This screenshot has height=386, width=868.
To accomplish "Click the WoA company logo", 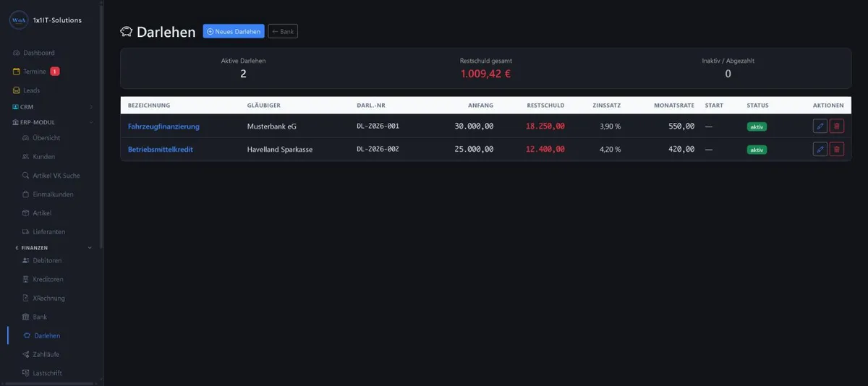I will click(x=19, y=20).
